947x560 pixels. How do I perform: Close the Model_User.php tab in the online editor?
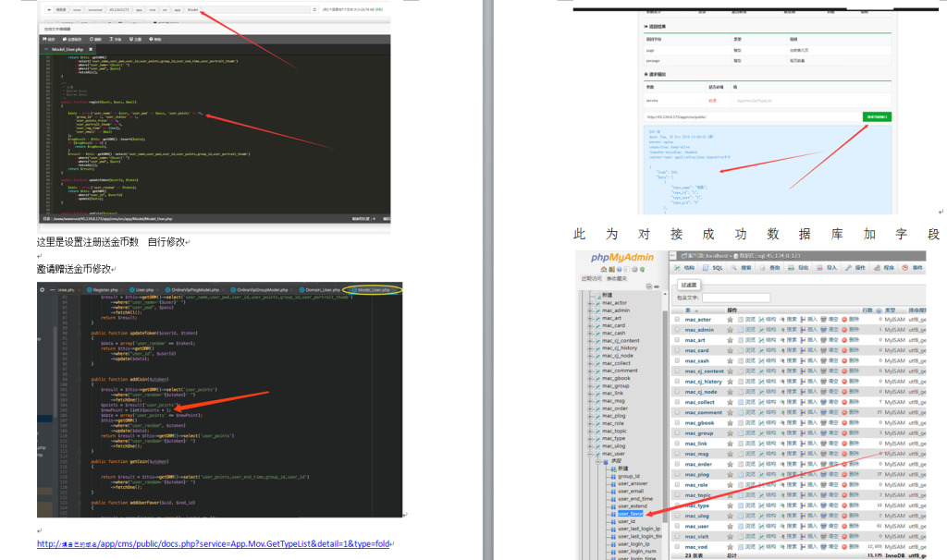click(x=91, y=50)
